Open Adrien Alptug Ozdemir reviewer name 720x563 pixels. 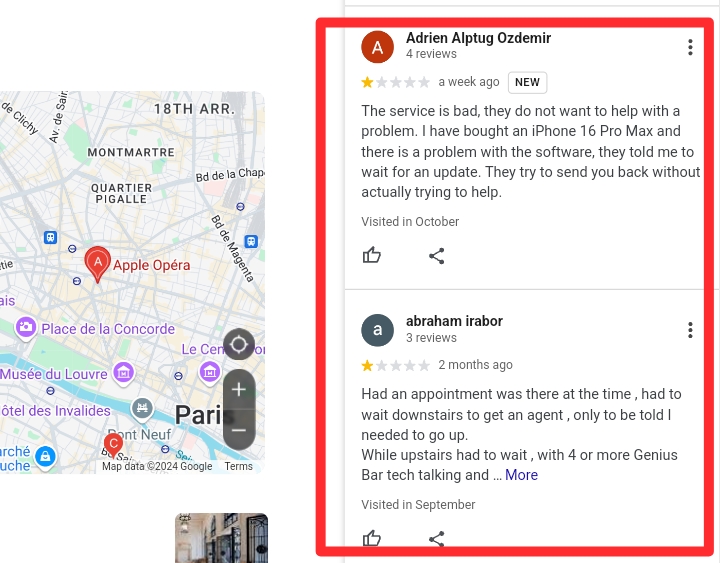478,38
